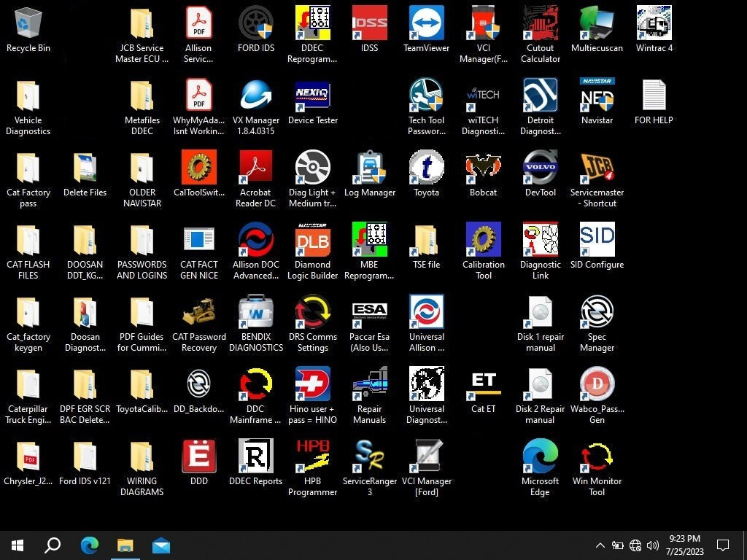The height and width of the screenshot is (560, 747).
Task: Select the Cat ET desktop icon
Action: click(x=483, y=385)
